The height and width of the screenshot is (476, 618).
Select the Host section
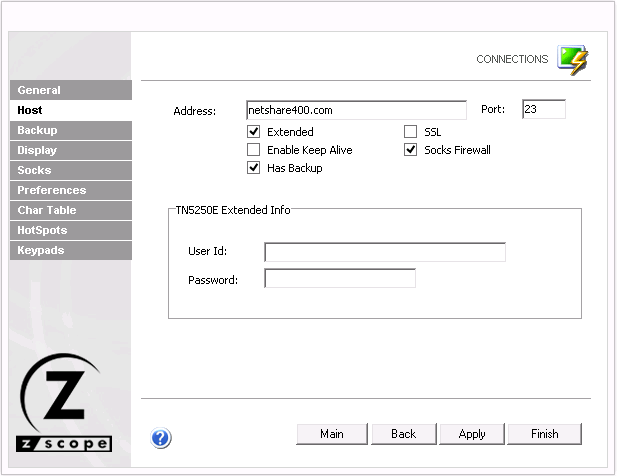71,110
